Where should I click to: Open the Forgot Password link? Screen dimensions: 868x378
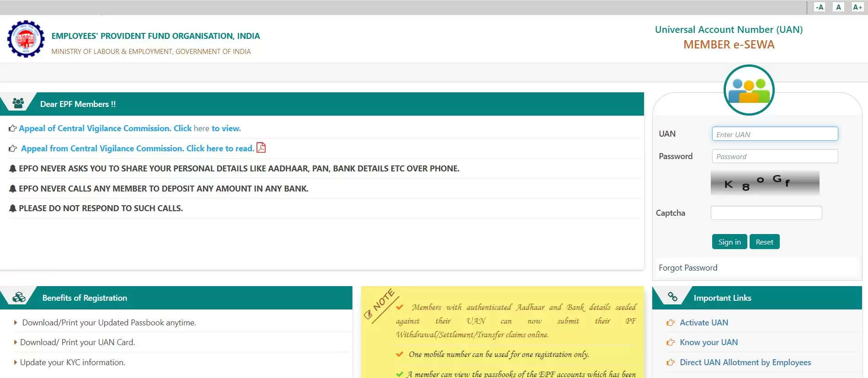pos(688,268)
